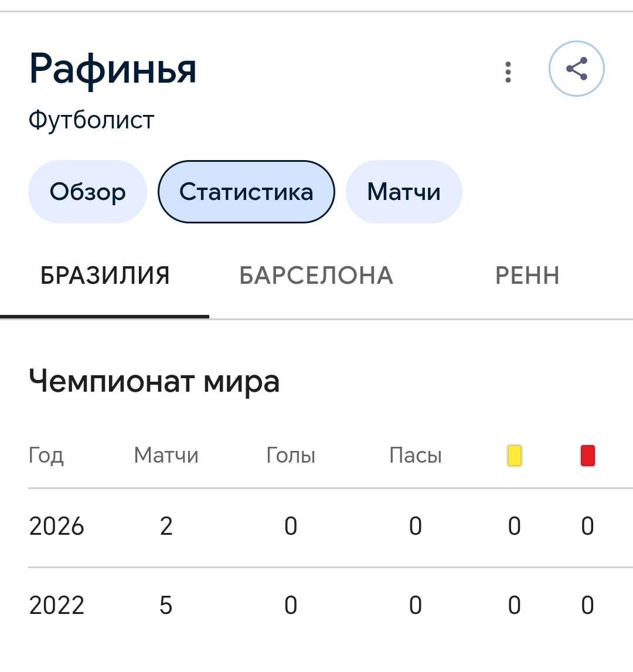Select the 2026 year row
Screen dimensions: 633x672
tap(331, 527)
